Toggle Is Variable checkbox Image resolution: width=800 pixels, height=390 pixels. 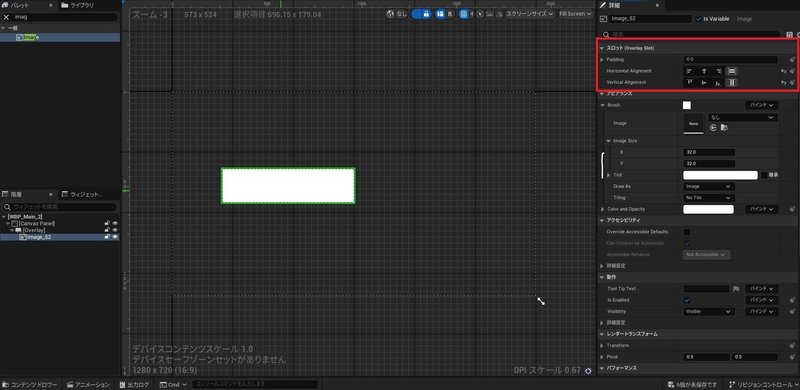point(698,19)
